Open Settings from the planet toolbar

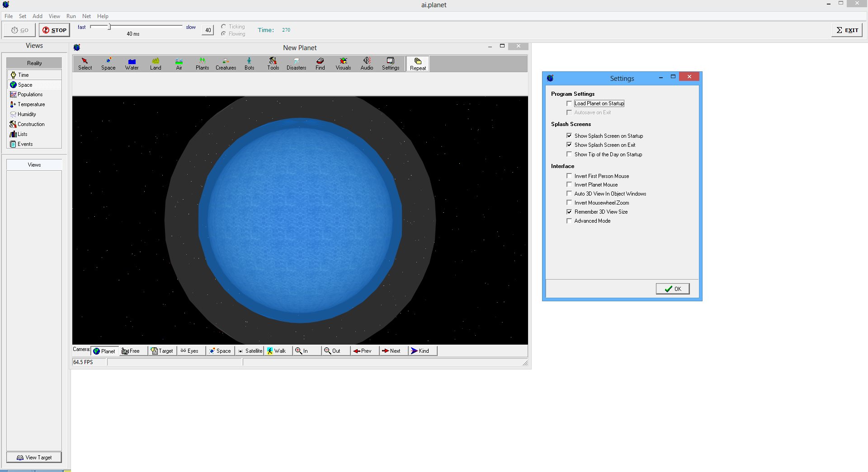click(x=391, y=64)
